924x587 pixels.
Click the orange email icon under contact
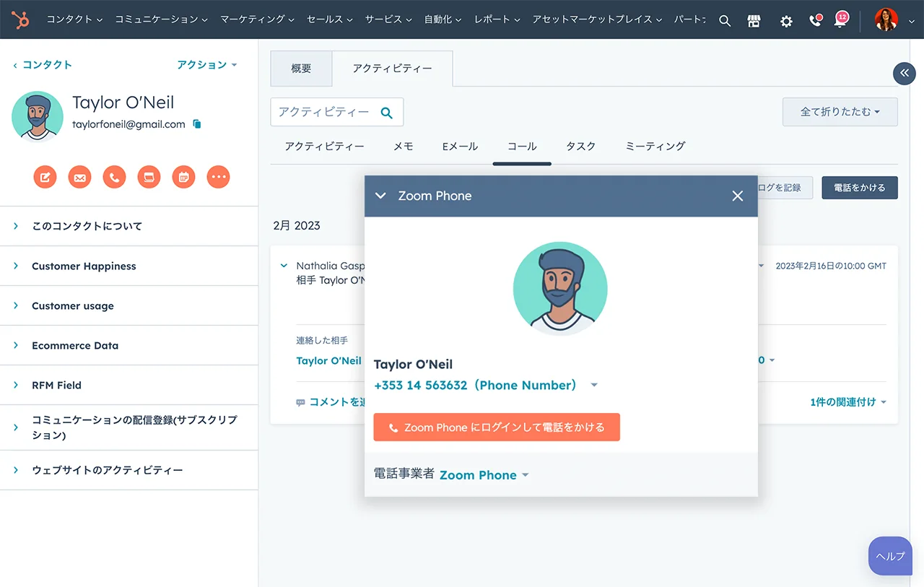click(79, 177)
